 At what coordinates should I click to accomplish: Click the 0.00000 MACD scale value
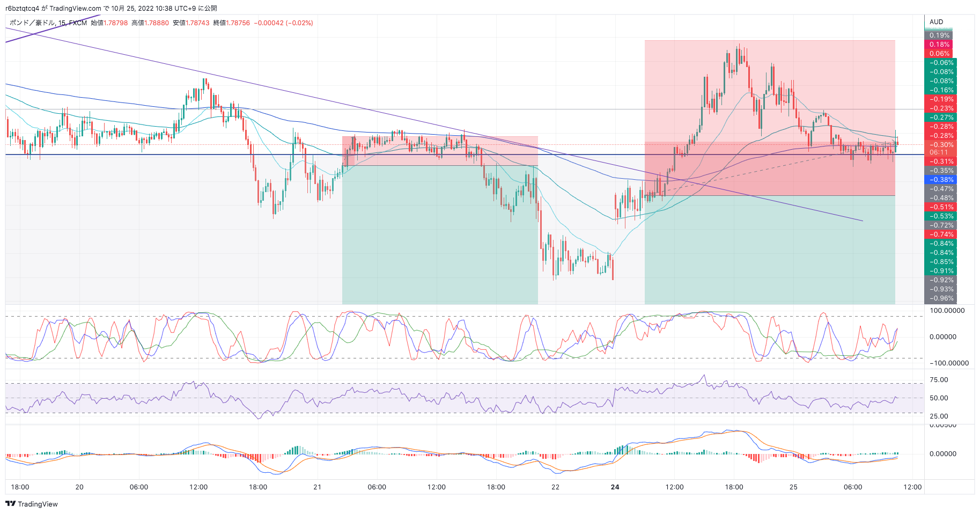(x=943, y=454)
